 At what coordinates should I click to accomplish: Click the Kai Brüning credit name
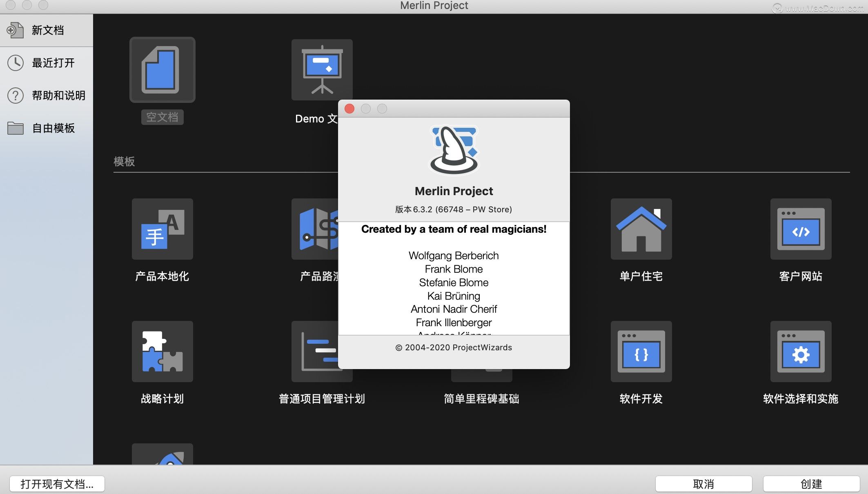(454, 296)
